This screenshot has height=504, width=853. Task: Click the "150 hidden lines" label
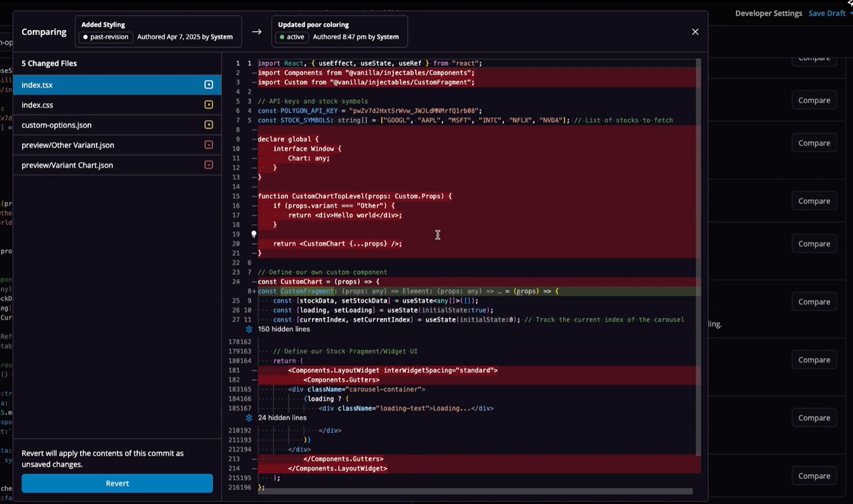(284, 329)
